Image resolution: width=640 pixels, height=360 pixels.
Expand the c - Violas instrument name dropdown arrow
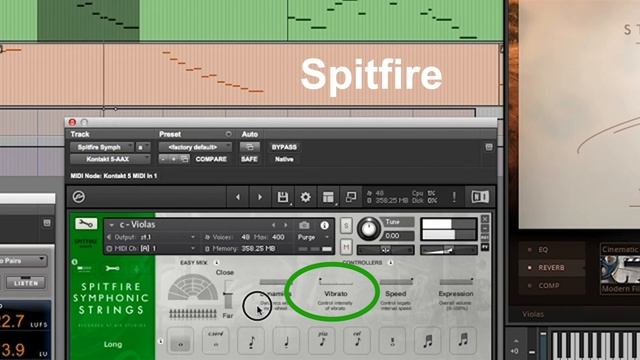pos(111,225)
